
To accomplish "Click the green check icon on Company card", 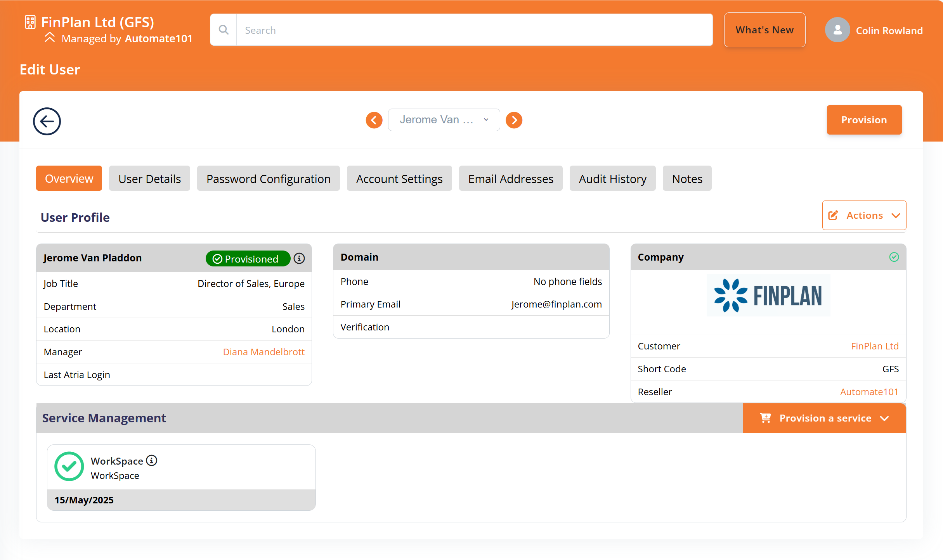I will [x=894, y=257].
